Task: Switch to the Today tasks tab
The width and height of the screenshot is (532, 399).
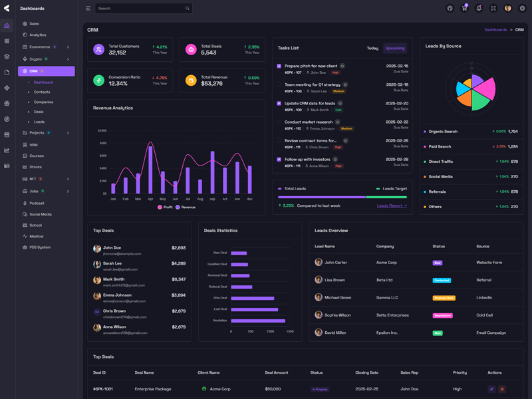Action: click(372, 49)
